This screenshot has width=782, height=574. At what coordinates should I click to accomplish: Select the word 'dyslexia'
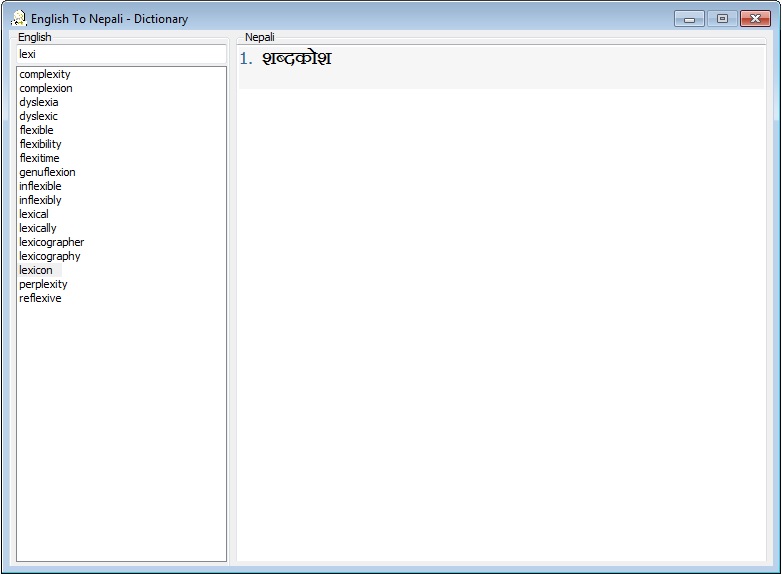pos(39,102)
